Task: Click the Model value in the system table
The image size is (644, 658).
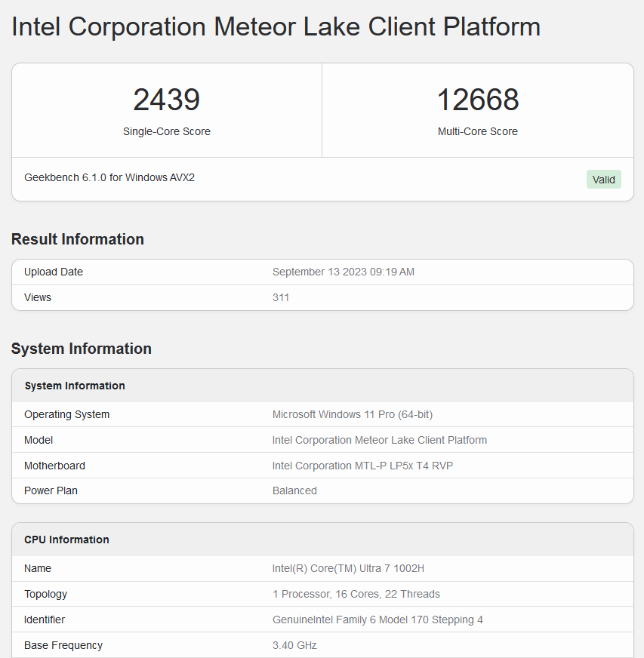Action: point(379,440)
